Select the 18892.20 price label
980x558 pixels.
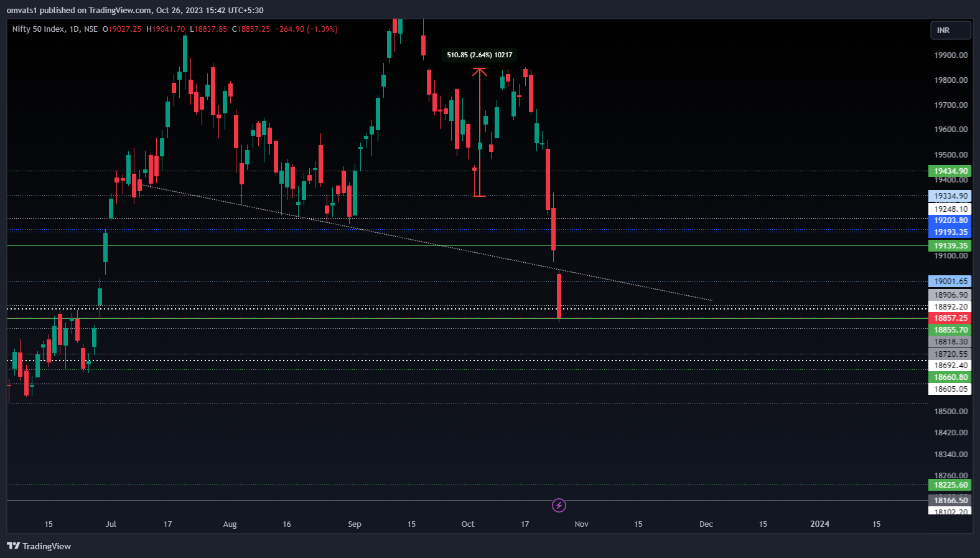tap(950, 307)
